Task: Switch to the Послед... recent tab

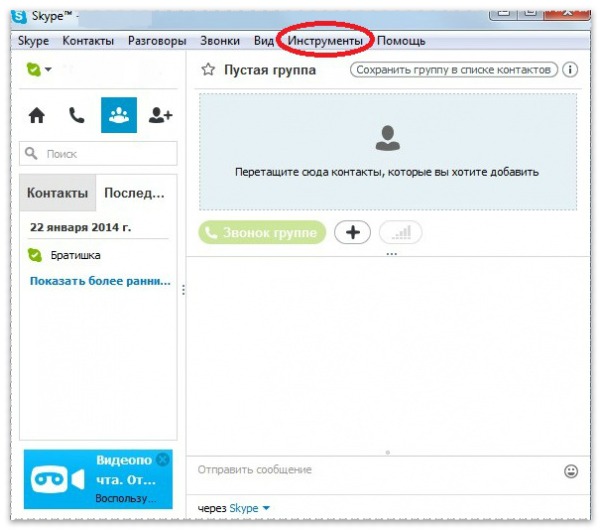Action: [x=134, y=193]
